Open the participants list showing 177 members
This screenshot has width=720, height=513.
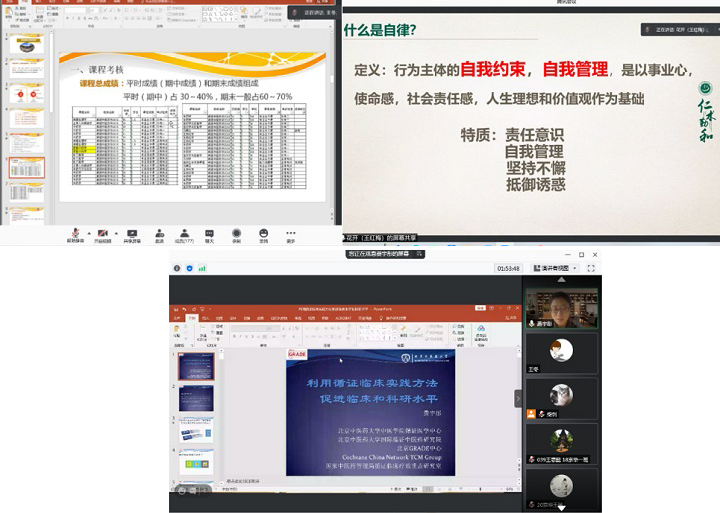pos(184,233)
